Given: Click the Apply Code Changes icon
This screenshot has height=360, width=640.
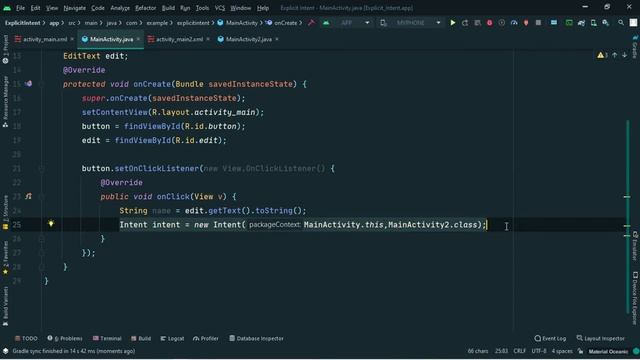Looking at the screenshot, I should click(477, 23).
